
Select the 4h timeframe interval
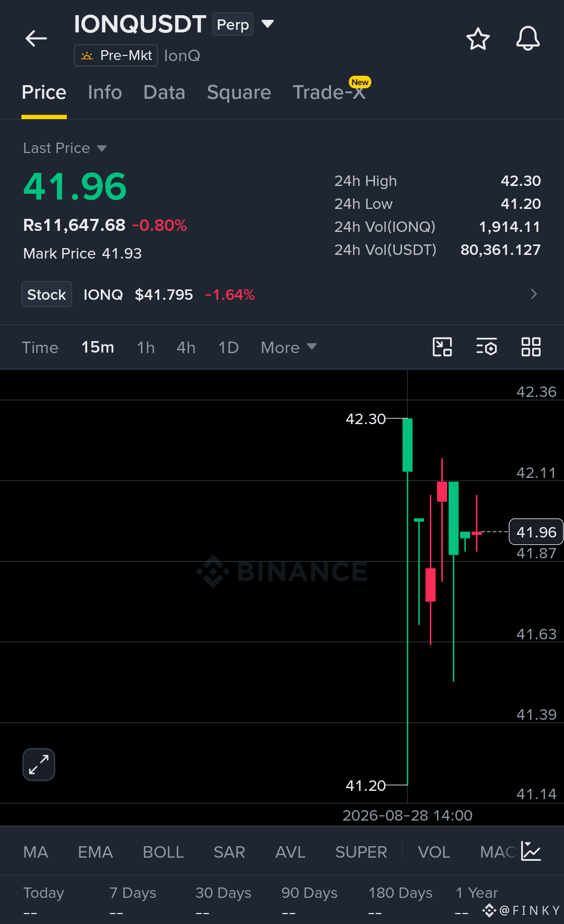point(186,347)
